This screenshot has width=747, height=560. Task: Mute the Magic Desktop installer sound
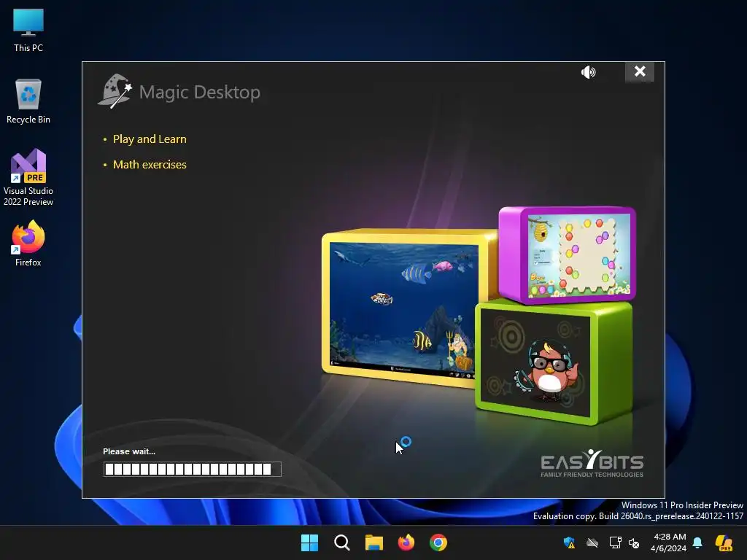point(589,72)
